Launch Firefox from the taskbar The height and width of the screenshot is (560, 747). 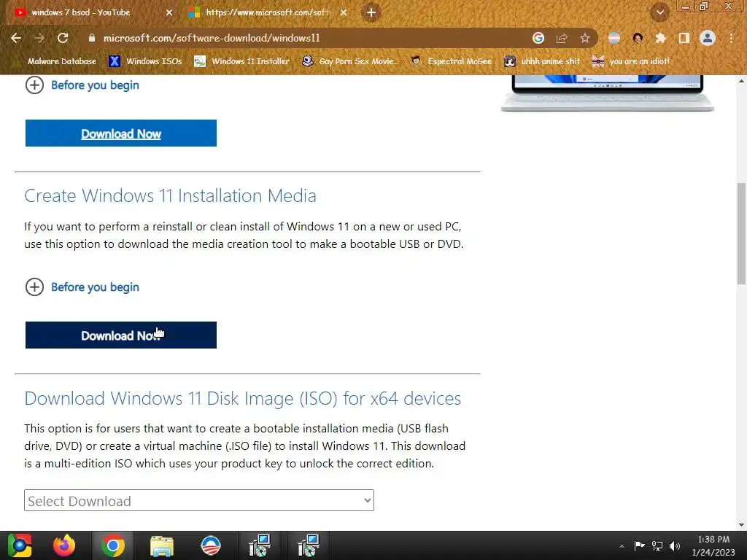(x=64, y=545)
